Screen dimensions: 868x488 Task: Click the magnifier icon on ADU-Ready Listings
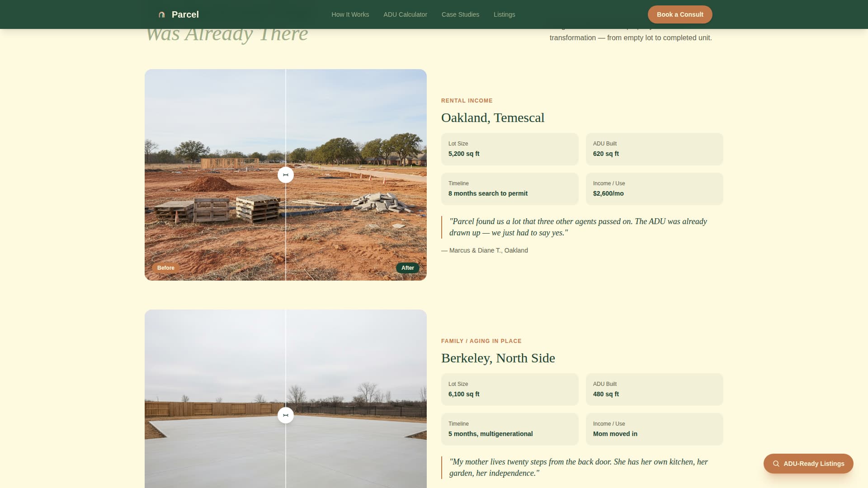click(x=776, y=464)
